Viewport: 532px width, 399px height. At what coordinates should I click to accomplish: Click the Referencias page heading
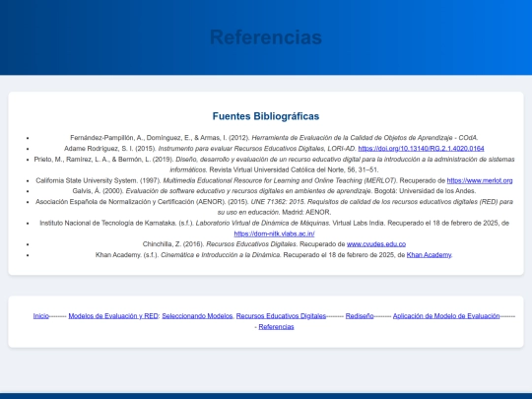coord(266,37)
